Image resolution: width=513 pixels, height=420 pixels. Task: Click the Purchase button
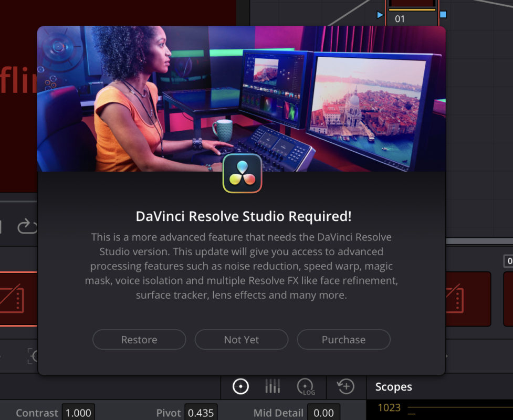tap(343, 340)
